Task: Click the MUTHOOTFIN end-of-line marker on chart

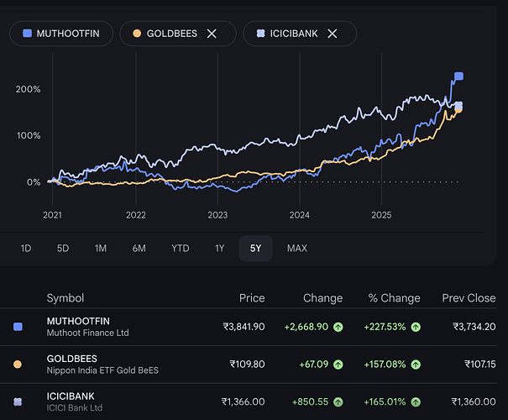Action: pyautogui.click(x=458, y=76)
